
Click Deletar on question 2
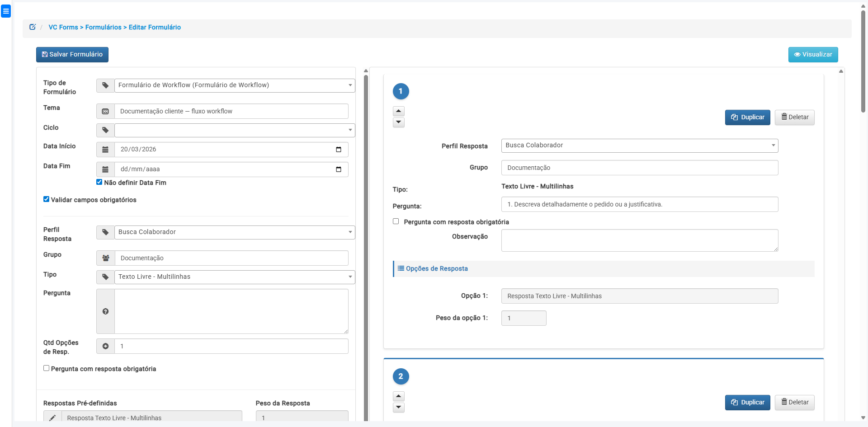[x=794, y=402]
